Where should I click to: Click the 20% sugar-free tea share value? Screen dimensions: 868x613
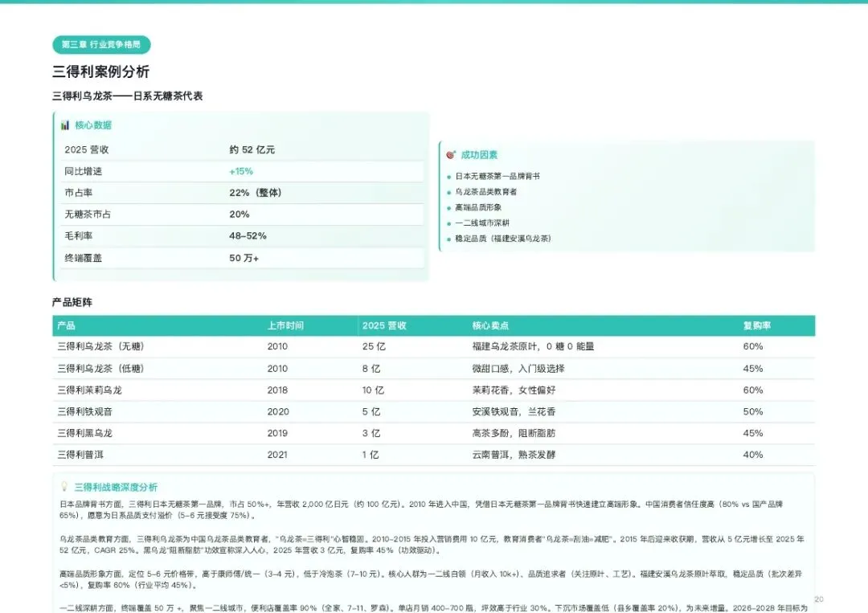(x=240, y=215)
